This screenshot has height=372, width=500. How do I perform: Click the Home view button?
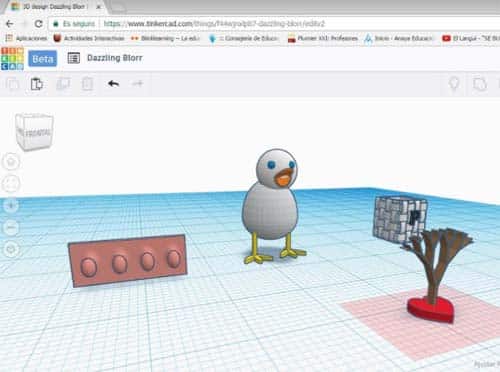click(x=11, y=162)
